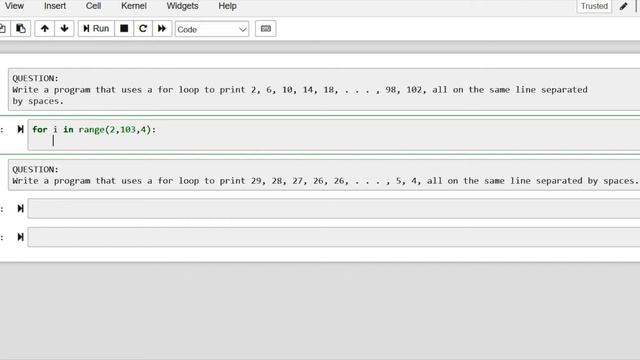This screenshot has width=640, height=360.
Task: Open the cell type Code dropdown
Action: [x=212, y=29]
